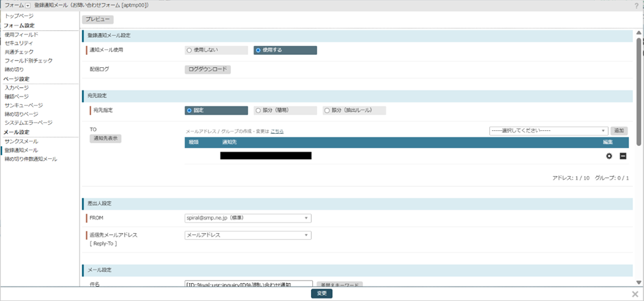
Task: Follow the こちら link
Action: click(x=277, y=131)
